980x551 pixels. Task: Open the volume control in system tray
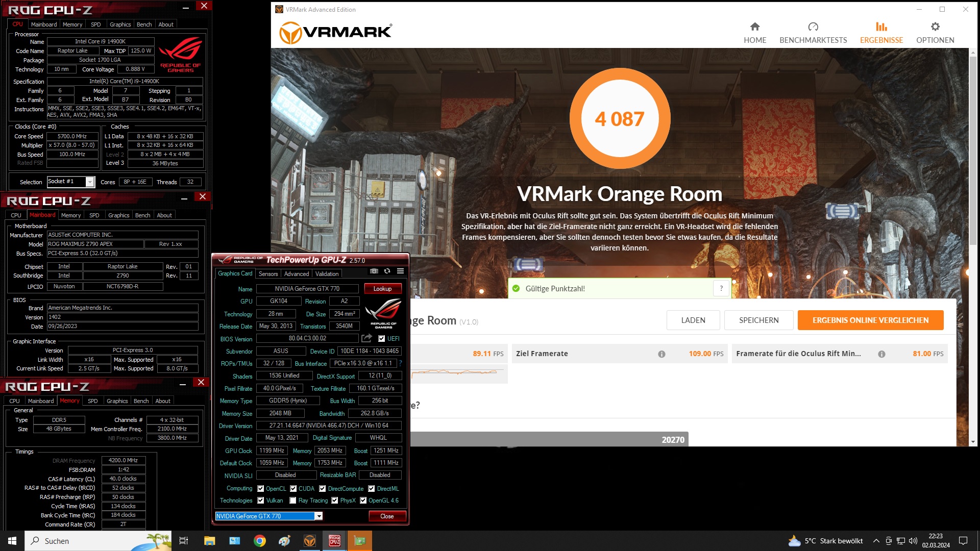click(x=913, y=541)
